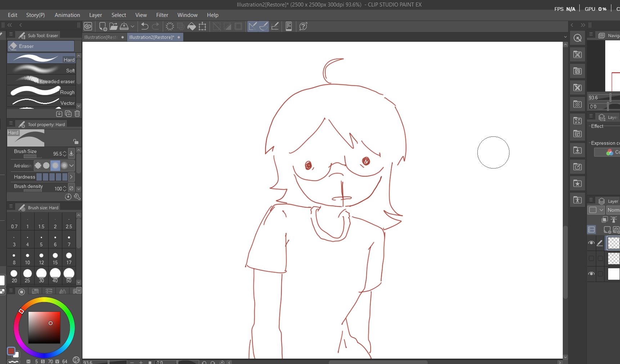Click the Open file folder icon

[x=113, y=26]
